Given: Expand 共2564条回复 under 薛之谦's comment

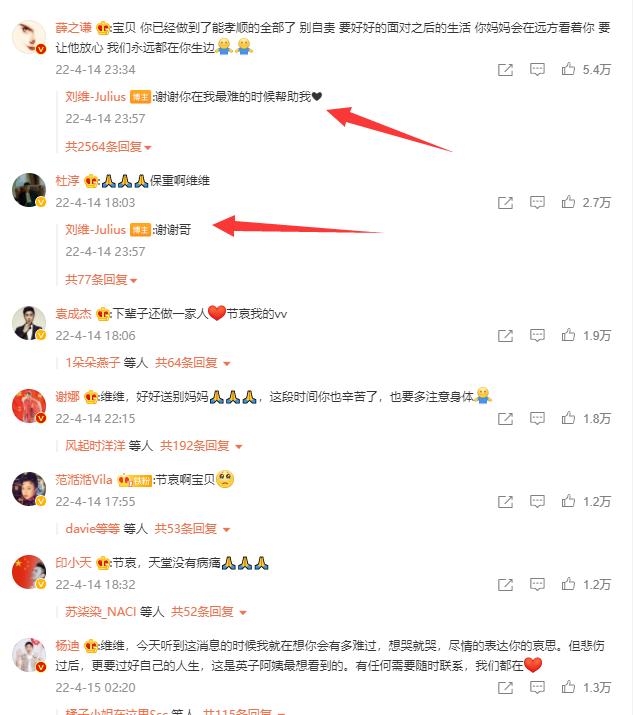Looking at the screenshot, I should 108,147.
